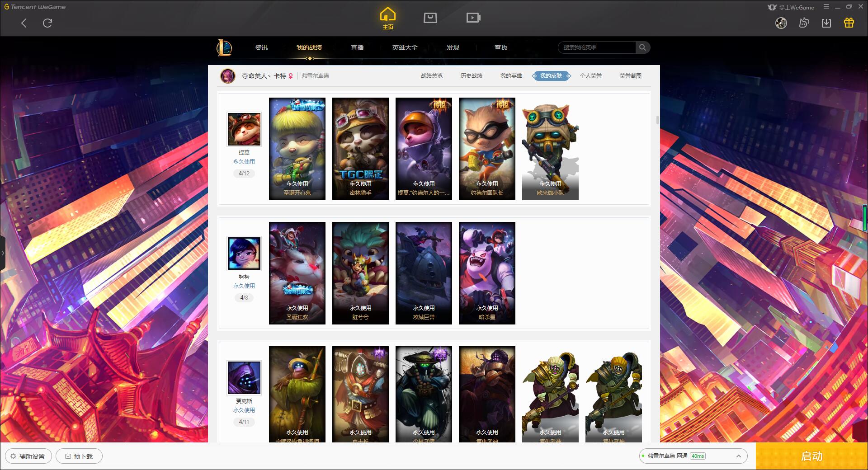The width and height of the screenshot is (868, 470).
Task: Open the top bar hamburger menu icon
Action: tap(826, 7)
